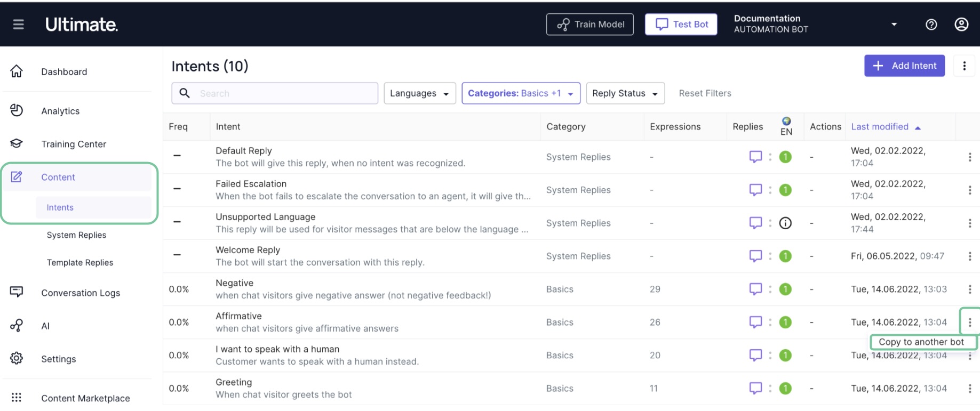Click the Expressions column header

click(675, 126)
